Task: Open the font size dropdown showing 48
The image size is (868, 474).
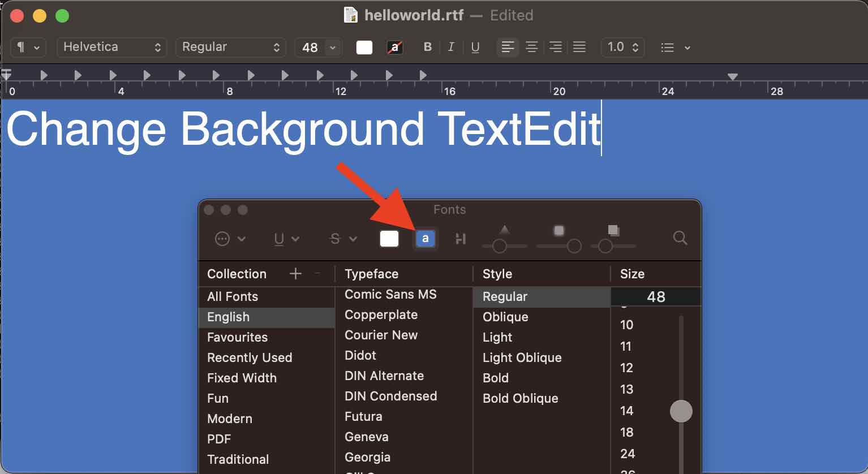Action: tap(318, 47)
